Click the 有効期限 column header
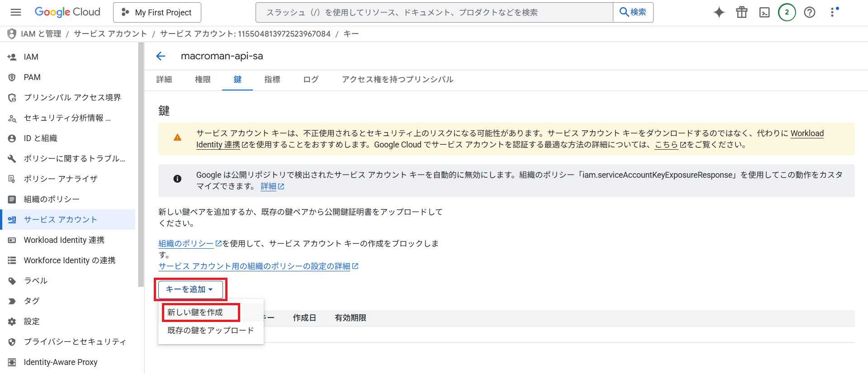The width and height of the screenshot is (868, 374). pos(351,318)
